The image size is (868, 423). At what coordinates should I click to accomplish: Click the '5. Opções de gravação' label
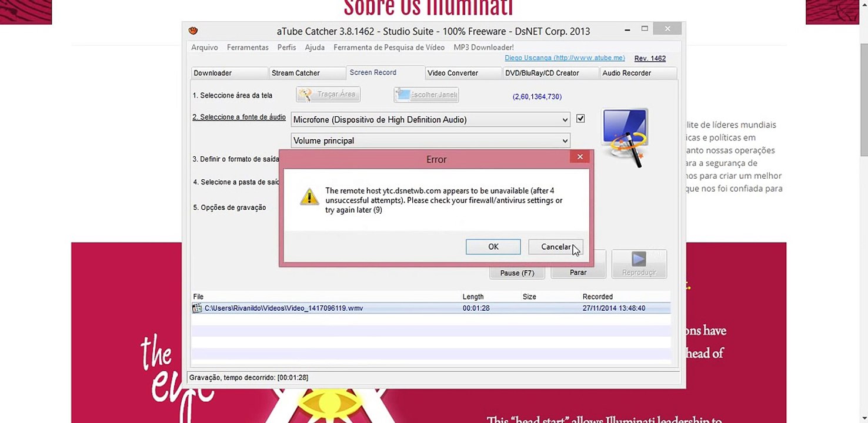[x=229, y=207]
